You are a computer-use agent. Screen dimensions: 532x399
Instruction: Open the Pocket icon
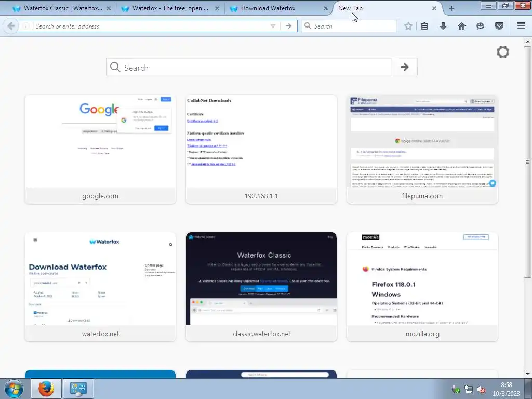pyautogui.click(x=499, y=26)
